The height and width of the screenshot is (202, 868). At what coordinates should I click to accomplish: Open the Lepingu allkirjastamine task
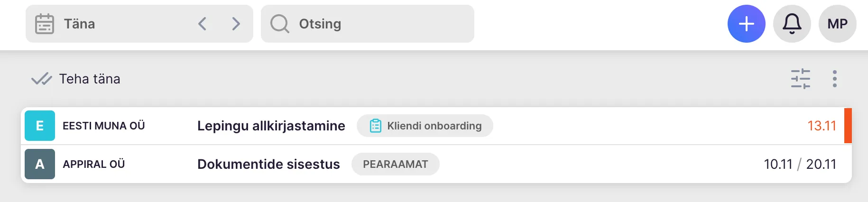click(x=271, y=126)
